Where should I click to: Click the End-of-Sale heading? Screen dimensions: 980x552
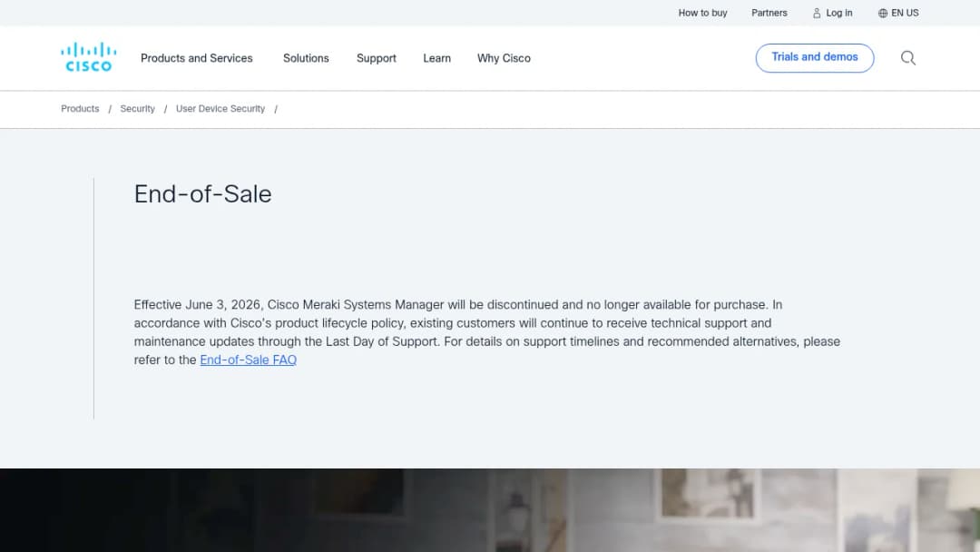click(202, 193)
